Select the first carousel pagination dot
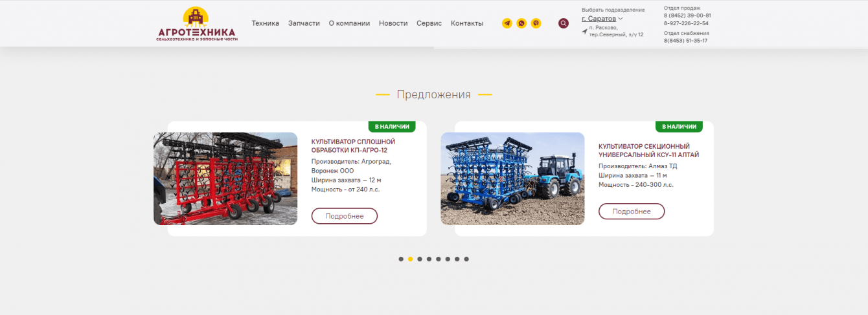Screen dimensions: 868x315 click(x=401, y=259)
